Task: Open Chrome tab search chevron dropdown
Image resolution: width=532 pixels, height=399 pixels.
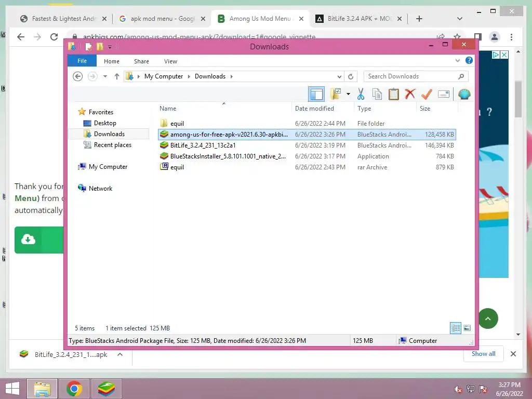Action: click(x=460, y=19)
